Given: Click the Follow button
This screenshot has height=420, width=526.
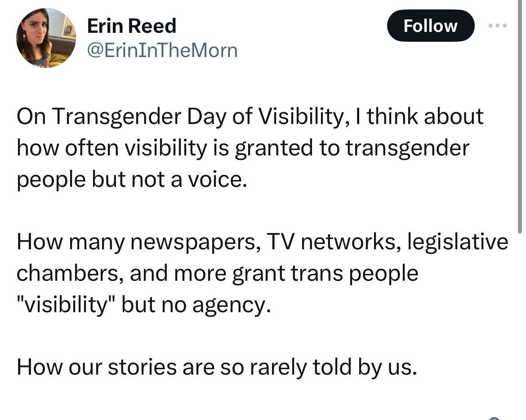Looking at the screenshot, I should 430,26.
